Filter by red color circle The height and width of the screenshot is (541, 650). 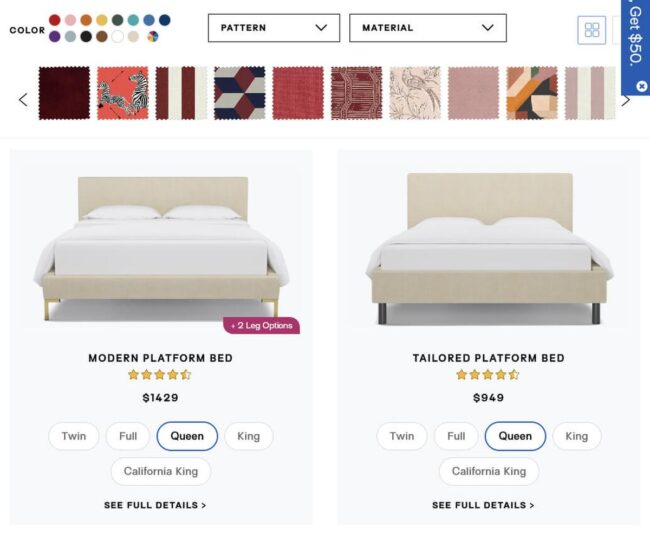(55, 20)
